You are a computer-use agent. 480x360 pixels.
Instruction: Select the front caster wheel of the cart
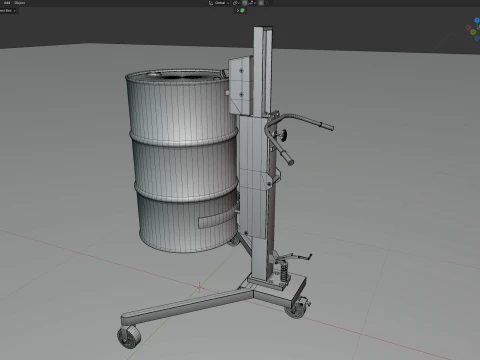[x=129, y=337]
